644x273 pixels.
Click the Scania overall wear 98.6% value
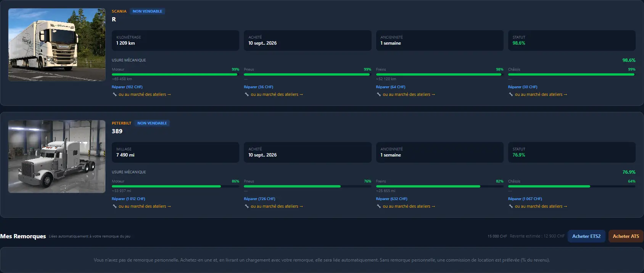pyautogui.click(x=629, y=60)
